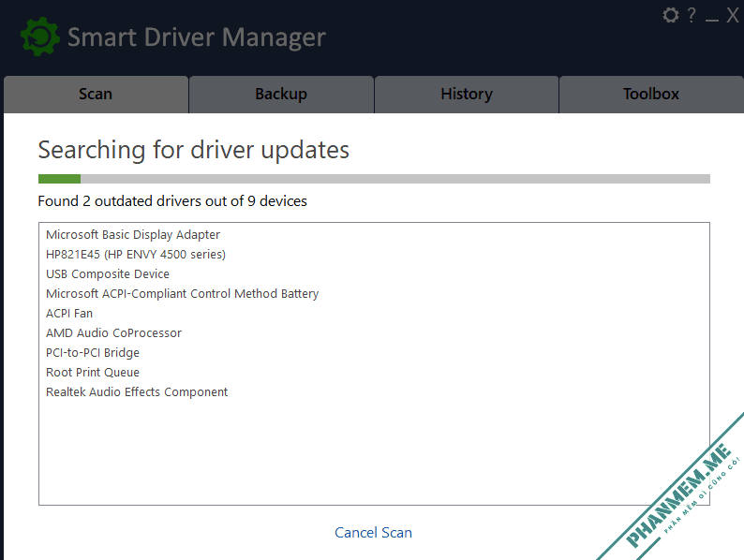Click the 'Searching for driver updates' heading

[194, 151]
